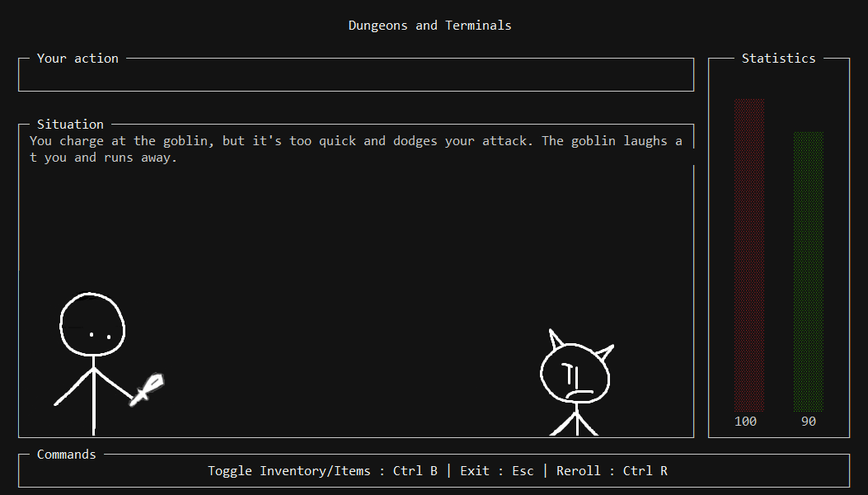Image resolution: width=868 pixels, height=495 pixels.
Task: Click the Reroll : Ctrl R command
Action: [x=612, y=471]
